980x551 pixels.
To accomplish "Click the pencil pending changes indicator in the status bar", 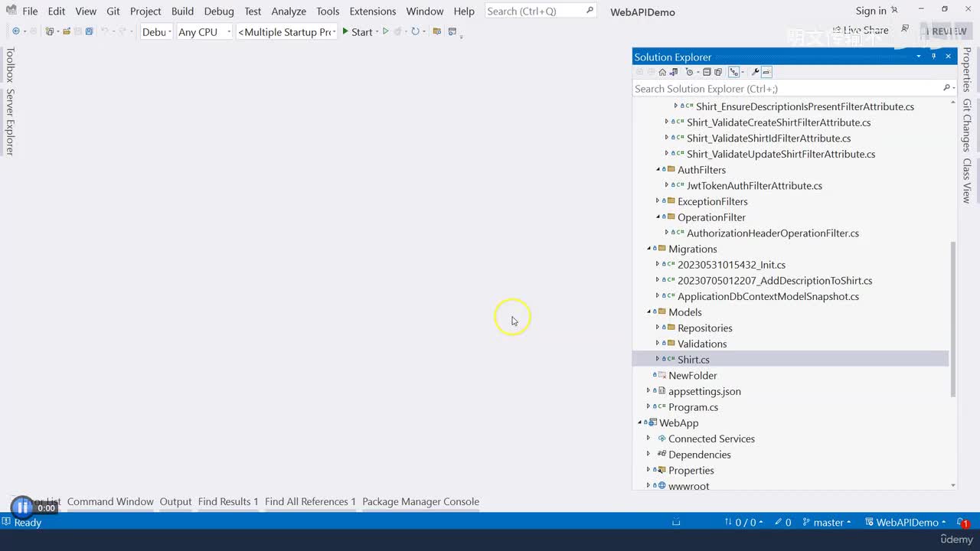I will pyautogui.click(x=782, y=523).
